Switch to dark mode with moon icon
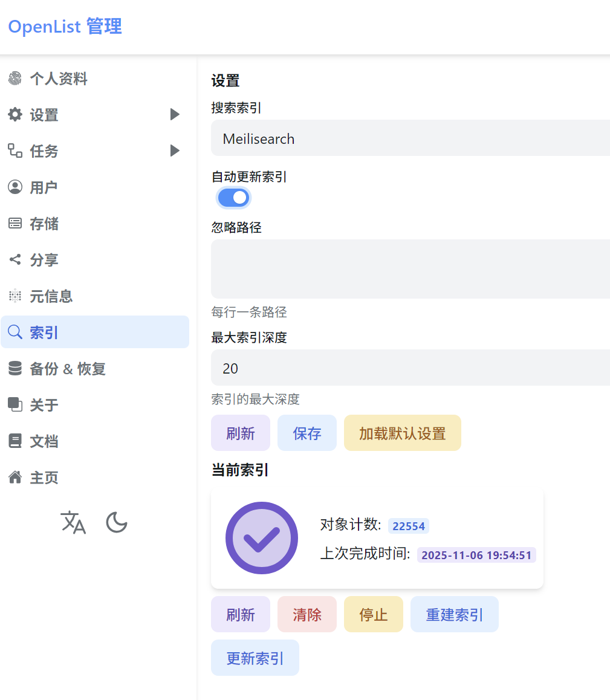Viewport: 610px width, 700px height. pyautogui.click(x=117, y=522)
